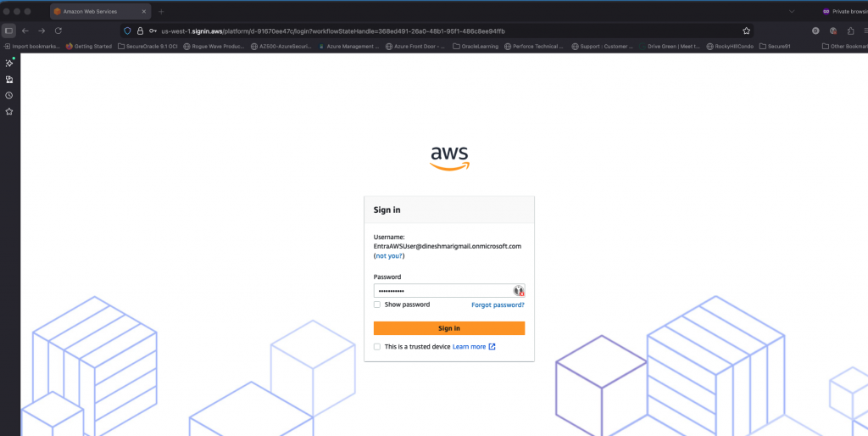Open the SecureOracle 9.1 OCI bookmark folder

coord(147,47)
